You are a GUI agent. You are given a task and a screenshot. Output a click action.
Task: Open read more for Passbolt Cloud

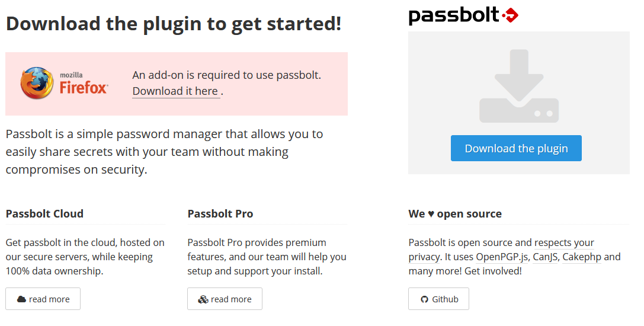[43, 299]
